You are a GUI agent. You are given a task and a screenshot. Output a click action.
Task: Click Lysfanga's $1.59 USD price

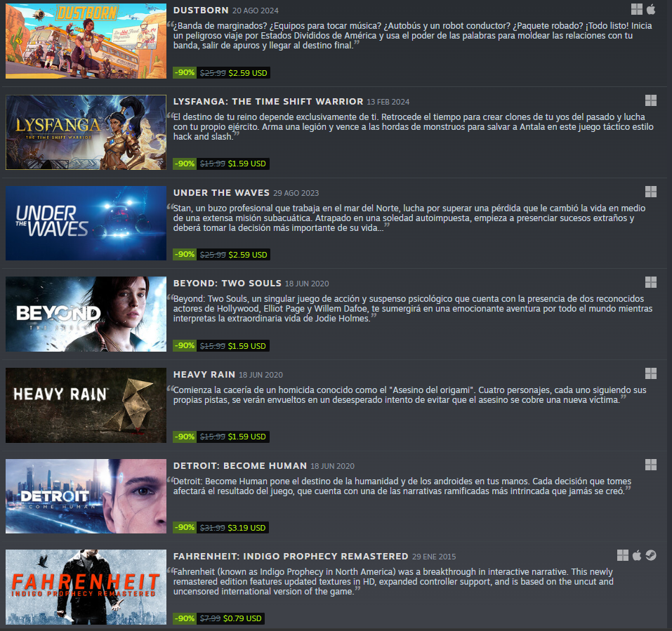click(247, 164)
